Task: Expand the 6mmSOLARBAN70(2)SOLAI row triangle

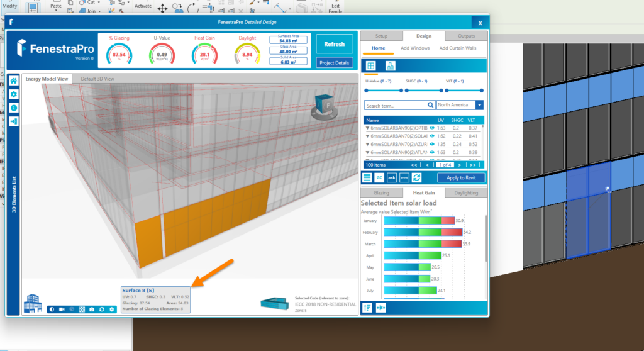Action: [x=367, y=136]
